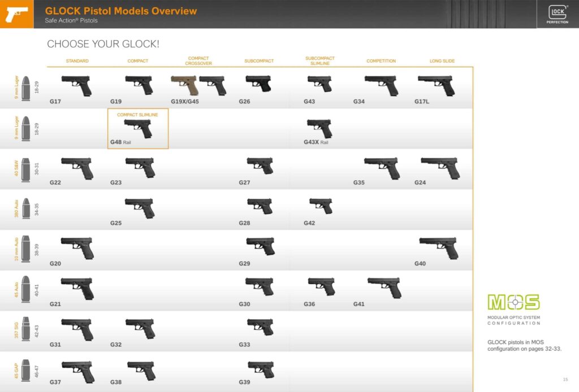Select the G31 pistol image
Image resolution: width=579 pixels, height=392 pixels.
click(x=77, y=330)
